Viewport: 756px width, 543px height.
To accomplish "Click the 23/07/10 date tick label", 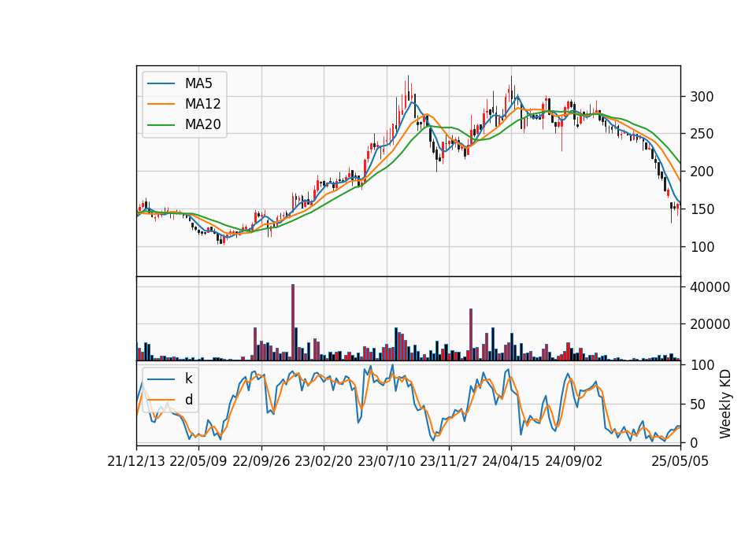I will click(x=386, y=461).
